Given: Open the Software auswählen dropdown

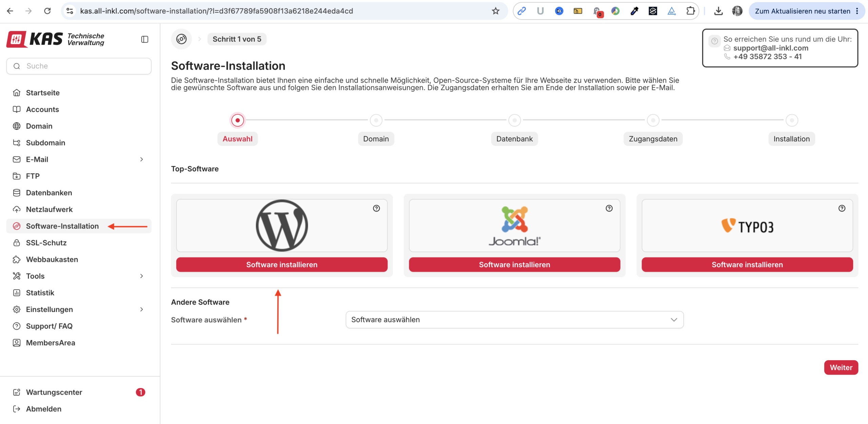Looking at the screenshot, I should pyautogui.click(x=514, y=320).
